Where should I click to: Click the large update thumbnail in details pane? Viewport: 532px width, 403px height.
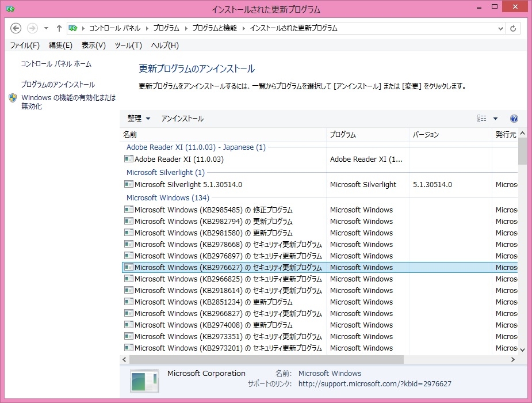144,381
